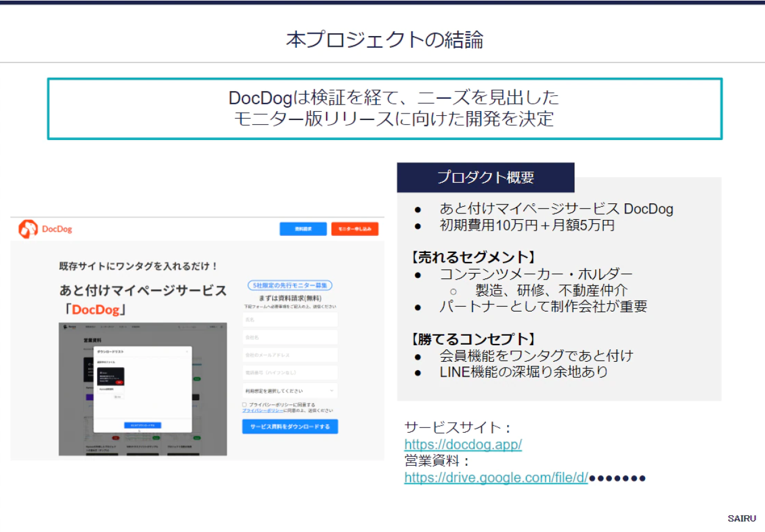Click the サービス資料をダウンロードする button
Image resolution: width=765 pixels, height=532 pixels.
pos(290,426)
